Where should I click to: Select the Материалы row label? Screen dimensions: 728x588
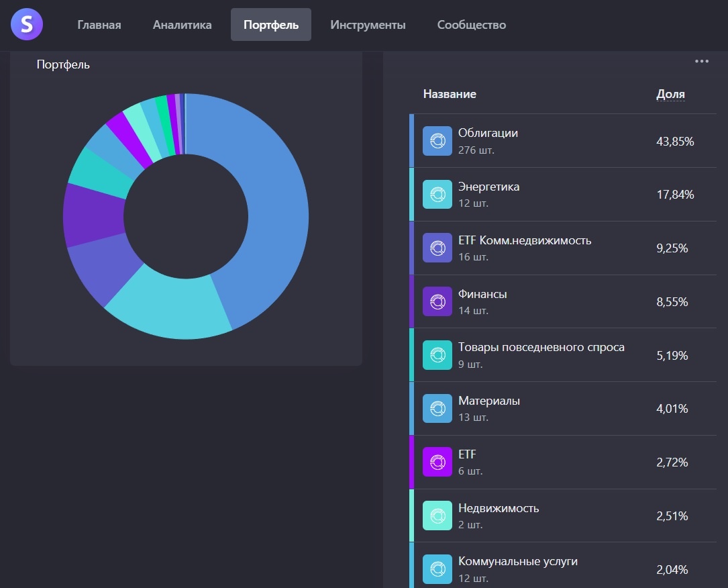[x=489, y=401]
